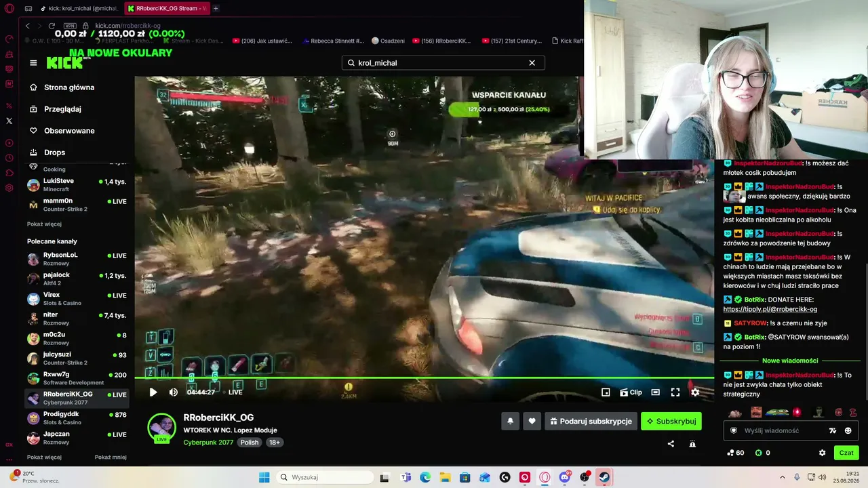Clear the krol_michal search text
The height and width of the screenshot is (488, 868).
(x=532, y=63)
